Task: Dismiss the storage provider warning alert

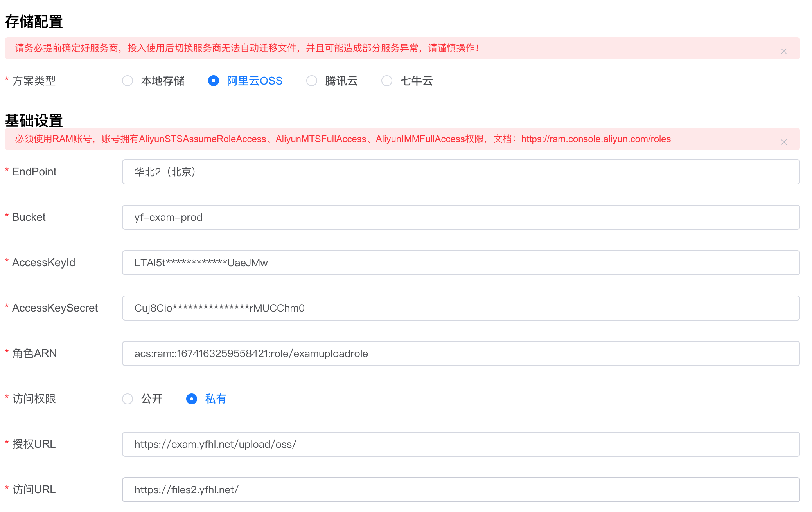Action: (783, 51)
